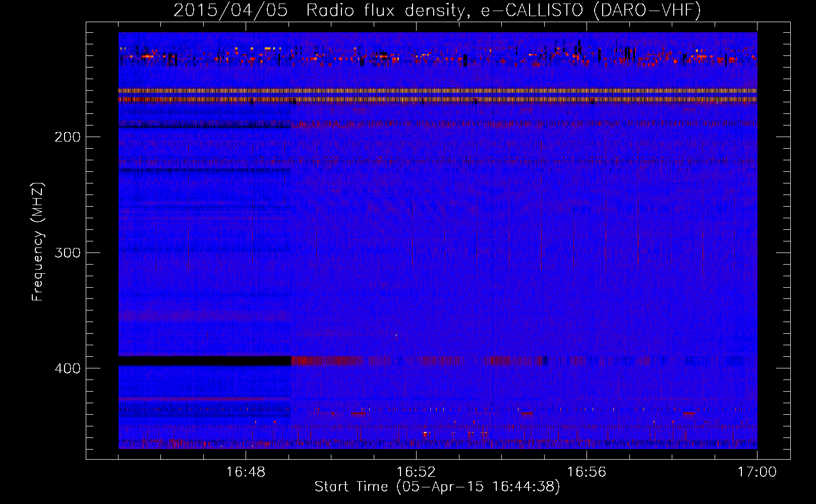Click the black band near 400 MHz
Screen dimensions: 816x504
(205, 361)
